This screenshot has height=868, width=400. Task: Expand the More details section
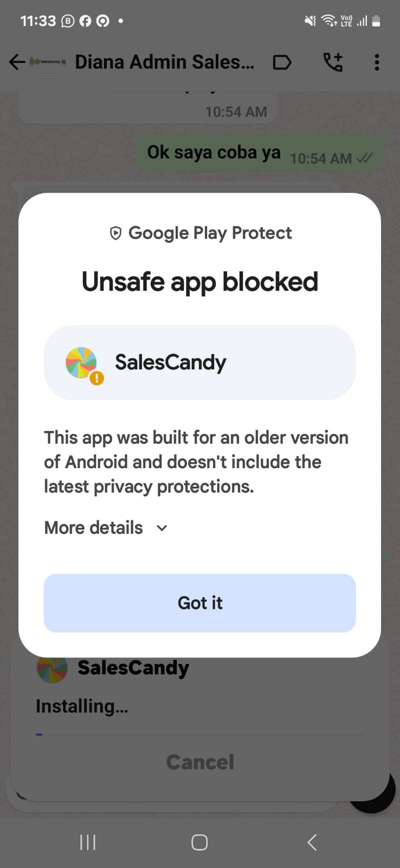tap(94, 528)
